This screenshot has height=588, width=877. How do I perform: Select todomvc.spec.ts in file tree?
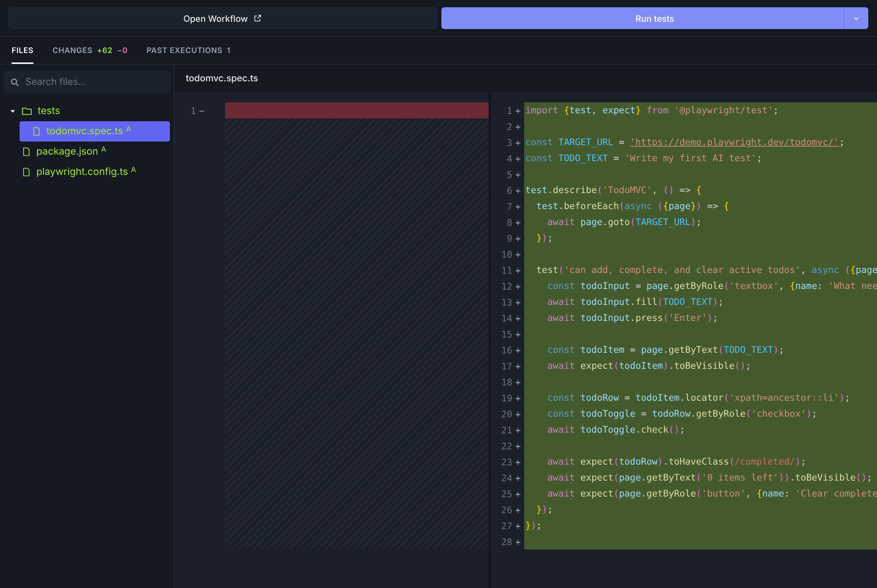point(94,131)
